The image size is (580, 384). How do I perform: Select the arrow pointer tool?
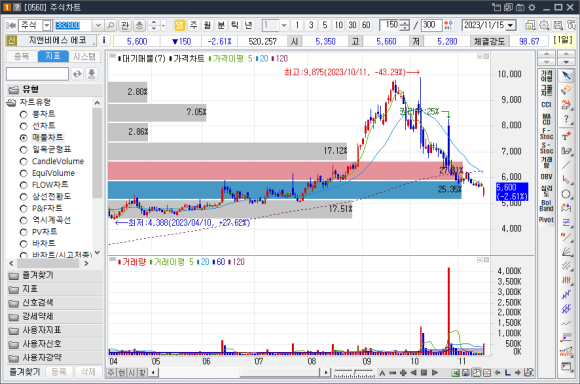point(566,76)
